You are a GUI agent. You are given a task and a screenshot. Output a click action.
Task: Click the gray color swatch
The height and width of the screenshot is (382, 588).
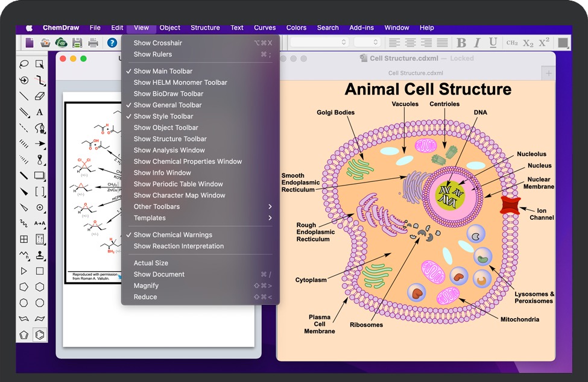pos(563,43)
